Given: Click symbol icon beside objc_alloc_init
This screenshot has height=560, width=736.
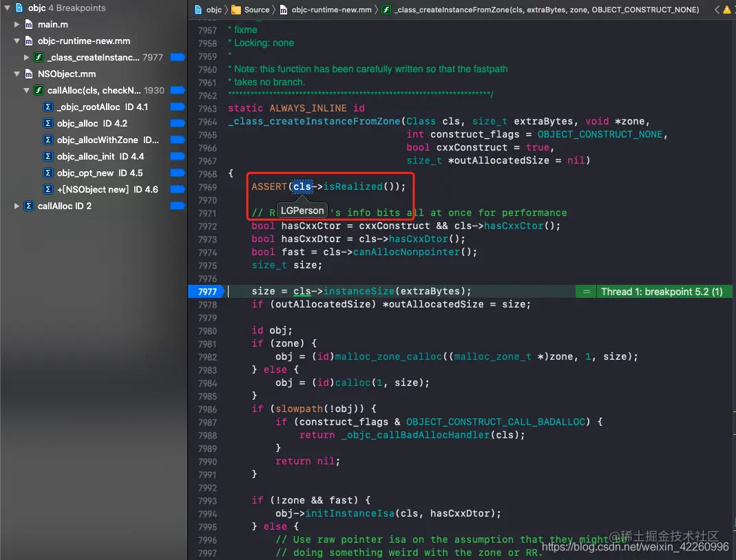Looking at the screenshot, I should 48,156.
